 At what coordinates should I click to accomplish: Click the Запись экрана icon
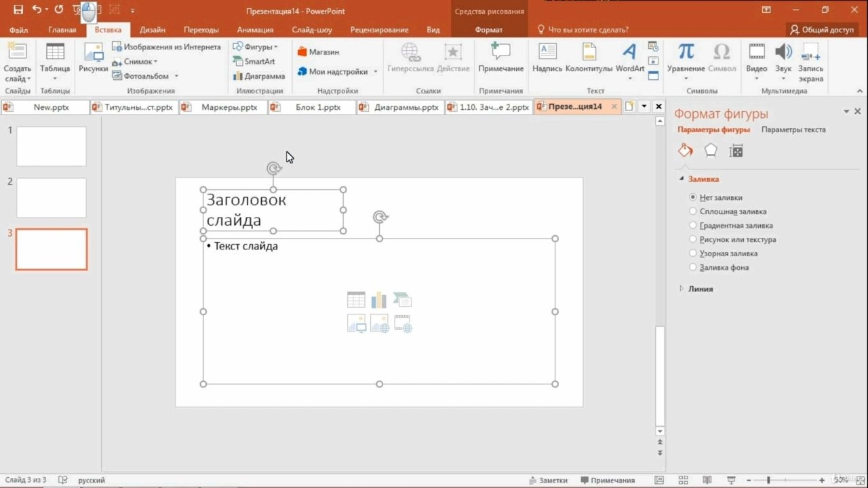(810, 62)
